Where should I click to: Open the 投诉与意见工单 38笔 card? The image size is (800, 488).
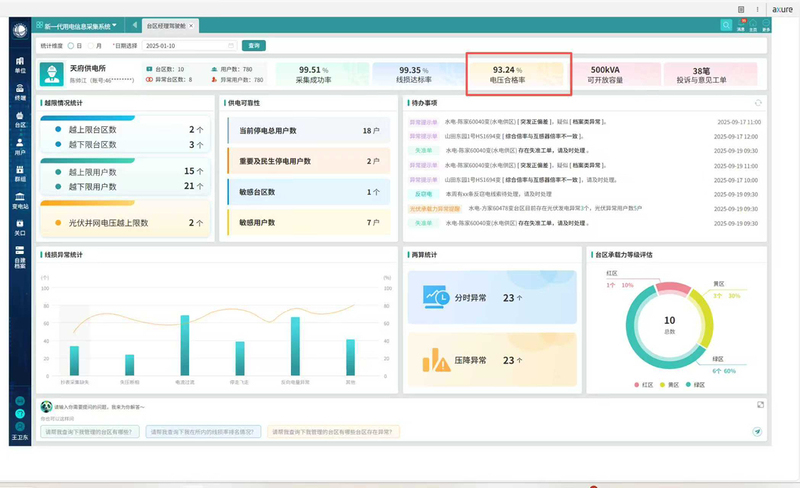point(710,74)
